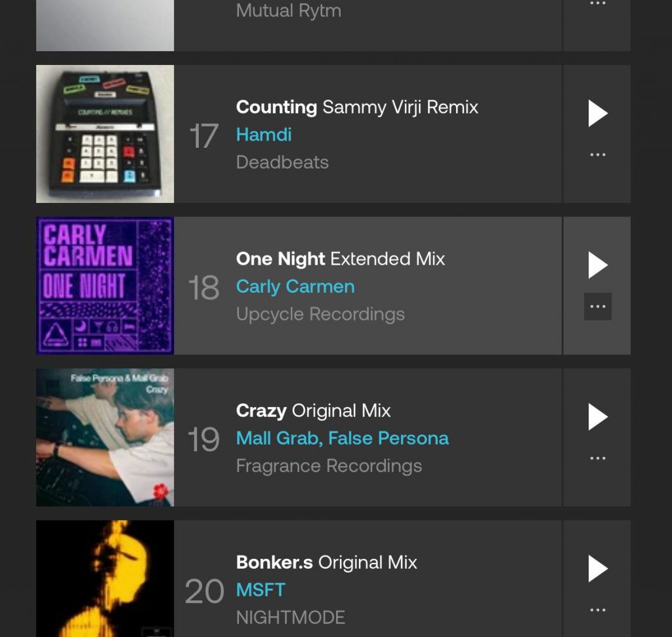Viewport: 672px width, 637px height.
Task: Open Deadbeats label page
Action: tap(282, 163)
